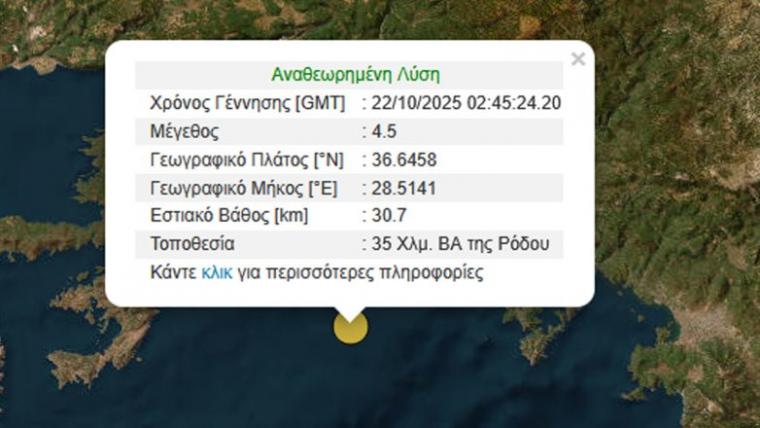Select the 'Μέγεθος' row label
Screen dimensions: 760x428
click(184, 132)
